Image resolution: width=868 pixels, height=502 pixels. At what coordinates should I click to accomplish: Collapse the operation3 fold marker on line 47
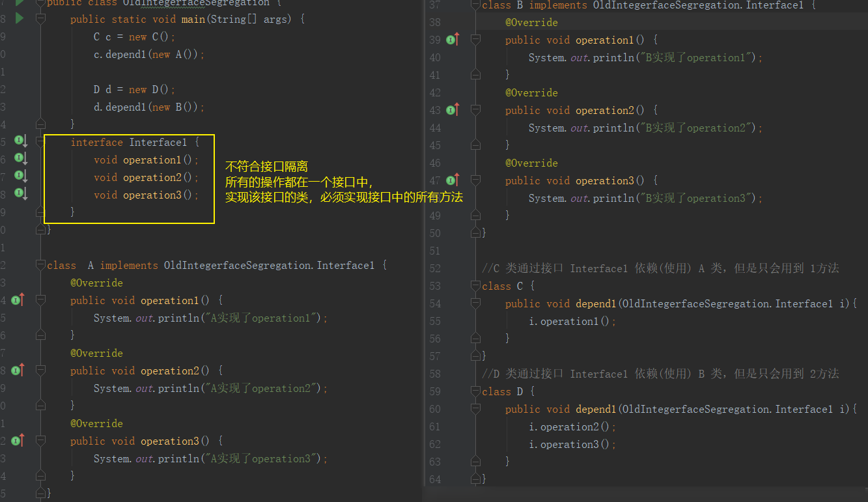[475, 181]
